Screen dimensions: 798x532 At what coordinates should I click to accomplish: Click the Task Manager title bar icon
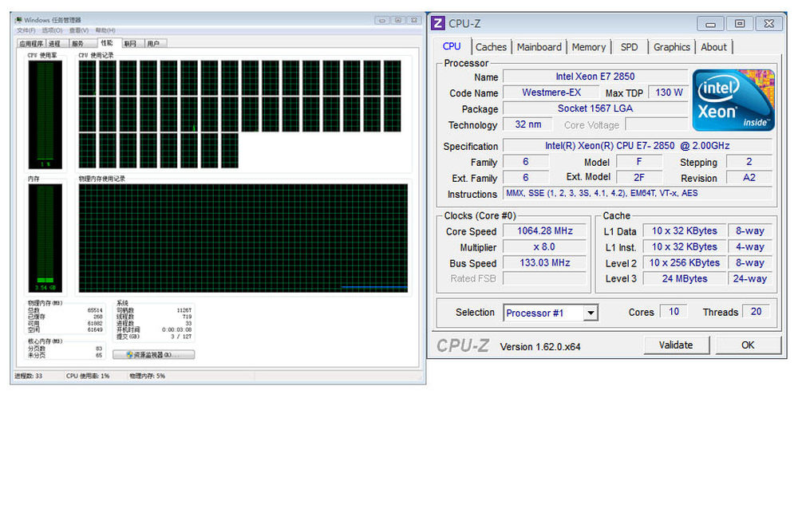[x=19, y=20]
